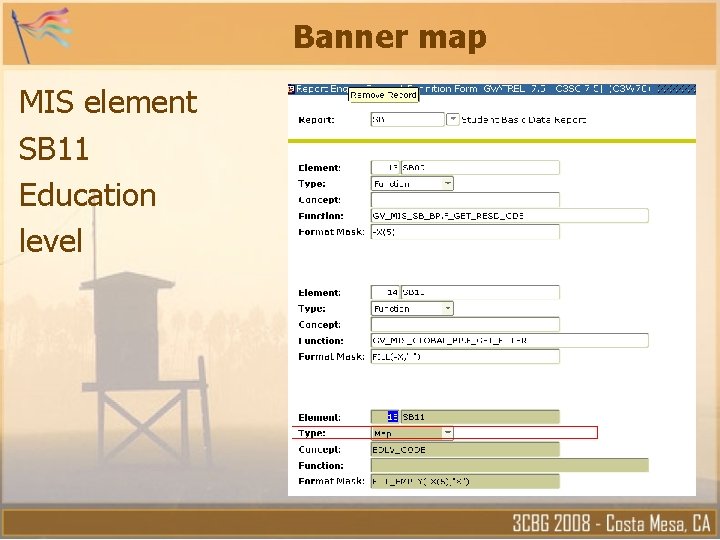Screen dimensions: 720x540
Task: Open Type dropdown for element SB07
Action: click(x=447, y=184)
